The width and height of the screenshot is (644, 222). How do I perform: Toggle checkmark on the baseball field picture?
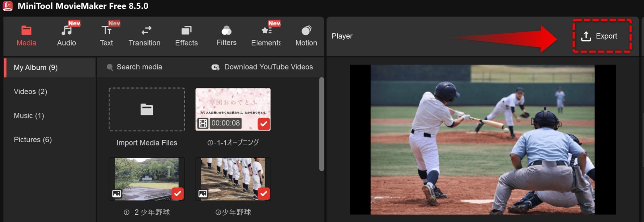click(178, 193)
